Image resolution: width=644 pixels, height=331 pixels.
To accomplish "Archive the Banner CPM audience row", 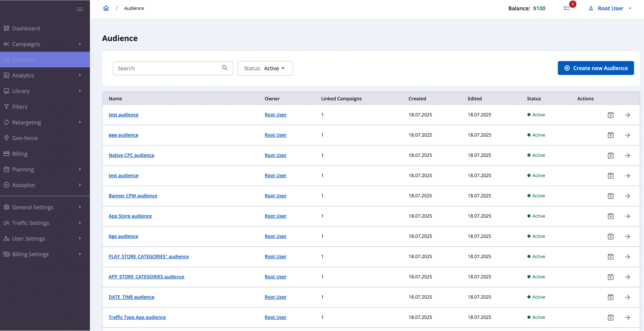I will tap(611, 196).
